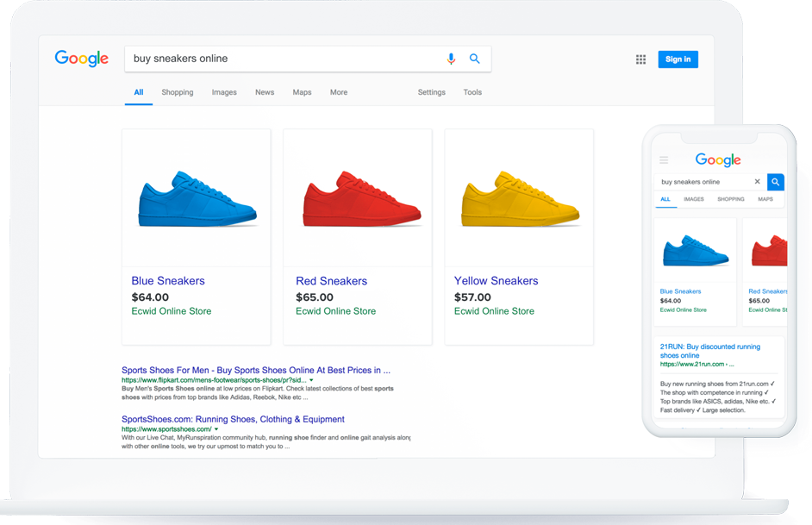
Task: Open SportsShoes.com Running Shoes result link
Action: pyautogui.click(x=233, y=419)
